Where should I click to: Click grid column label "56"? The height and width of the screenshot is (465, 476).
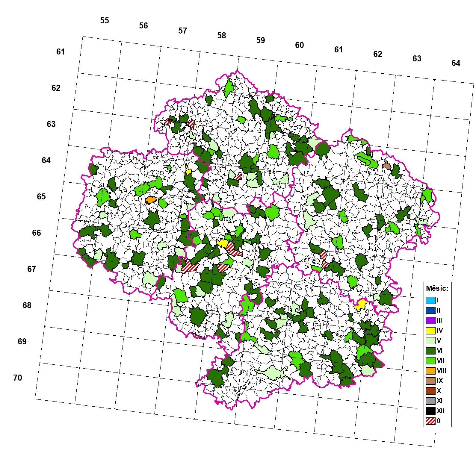pyautogui.click(x=143, y=26)
